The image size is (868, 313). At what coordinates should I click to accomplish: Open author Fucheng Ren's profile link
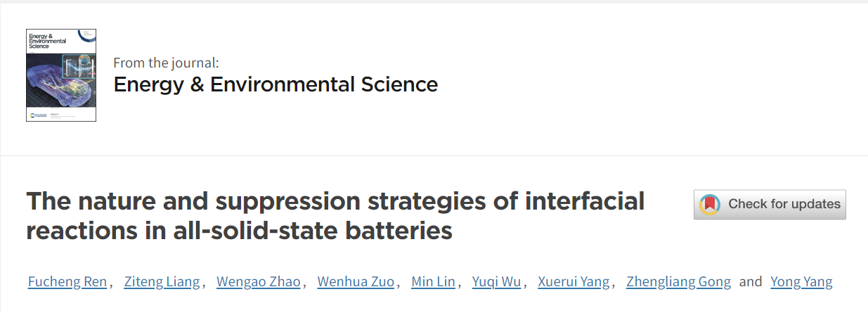pyautogui.click(x=67, y=282)
